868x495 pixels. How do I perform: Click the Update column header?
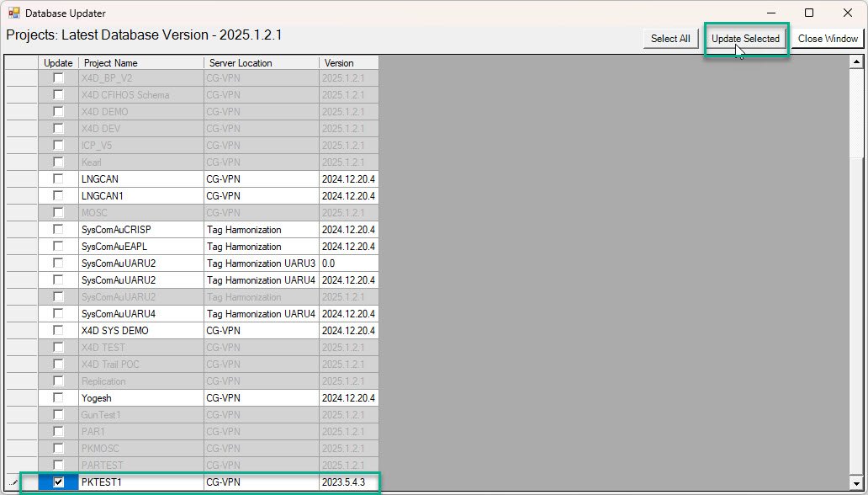click(x=58, y=63)
